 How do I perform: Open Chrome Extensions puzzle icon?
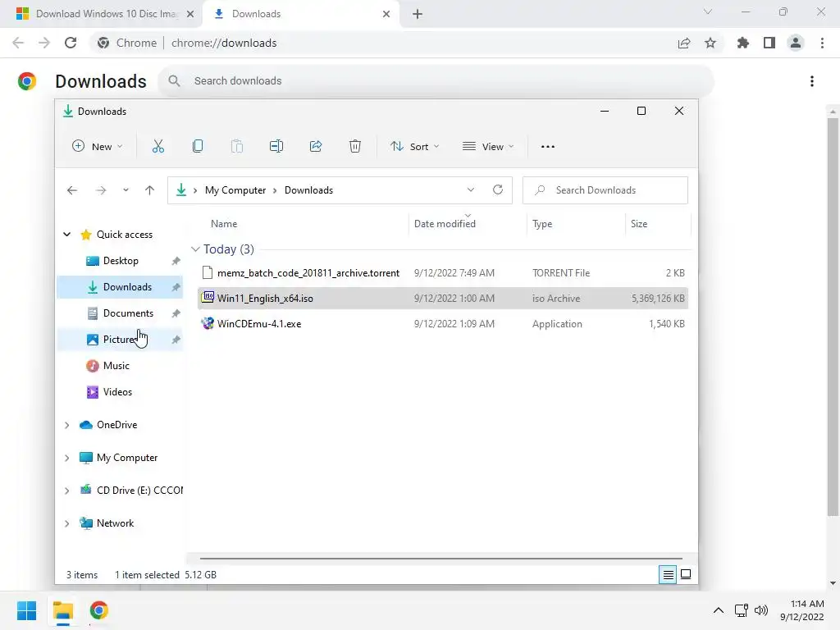(743, 43)
